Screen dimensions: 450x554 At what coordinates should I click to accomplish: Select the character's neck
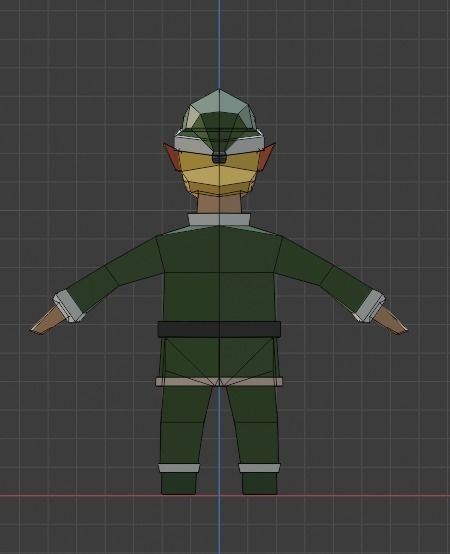[219, 204]
